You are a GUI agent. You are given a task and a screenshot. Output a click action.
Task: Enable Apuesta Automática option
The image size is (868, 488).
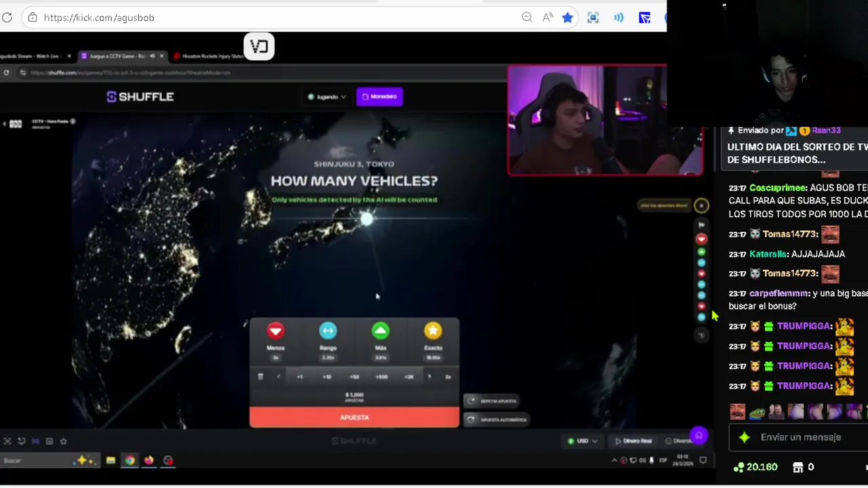497,420
